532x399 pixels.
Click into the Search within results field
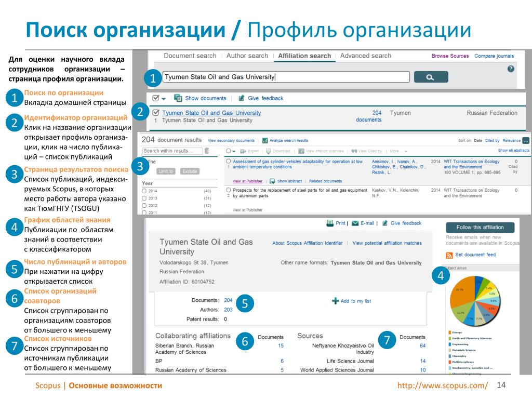[172, 151]
